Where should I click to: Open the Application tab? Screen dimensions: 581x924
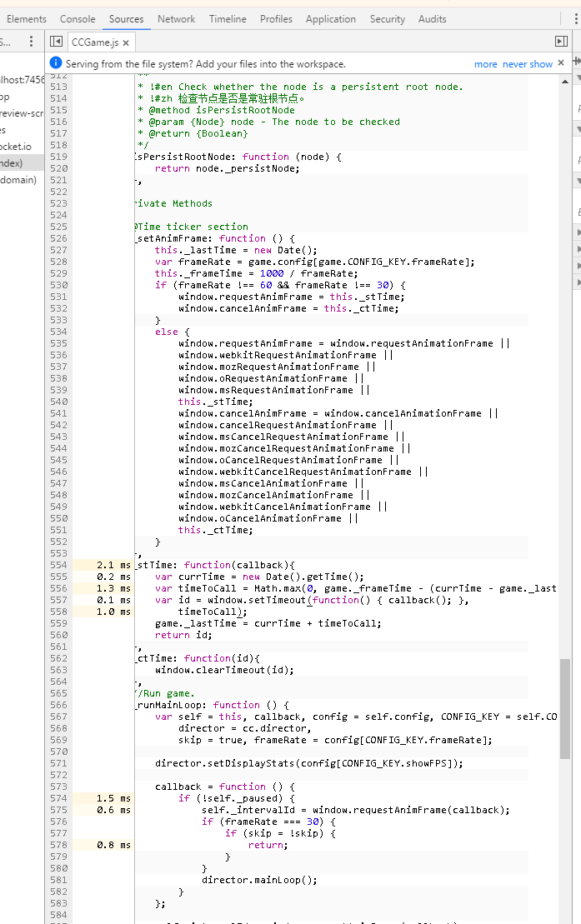tap(331, 19)
